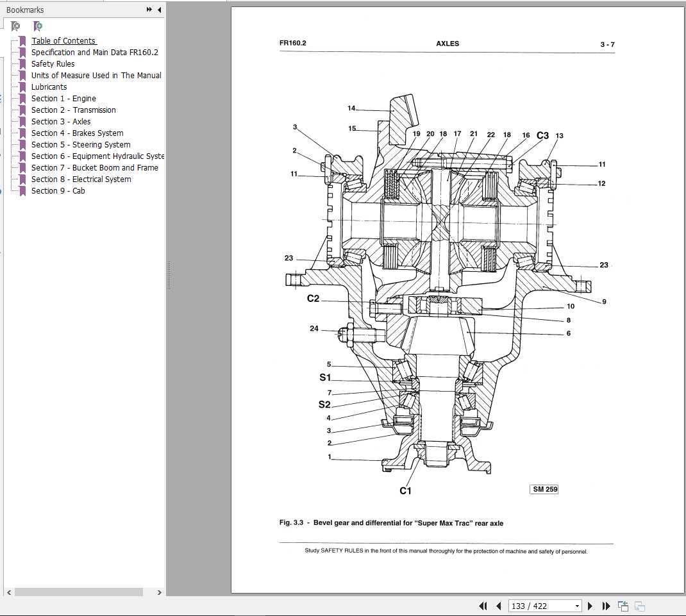Click the bookmark icon beside Table of Contents
The height and width of the screenshot is (616, 686).
click(x=22, y=40)
